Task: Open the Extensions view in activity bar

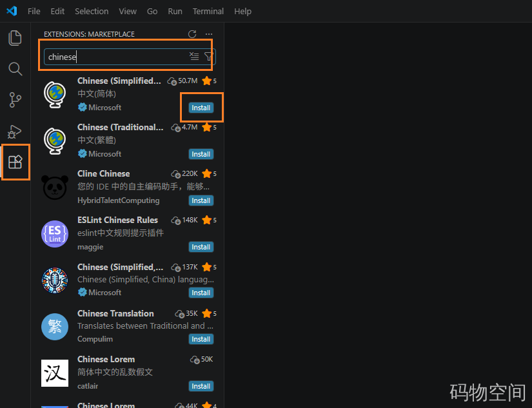Action: tap(15, 162)
